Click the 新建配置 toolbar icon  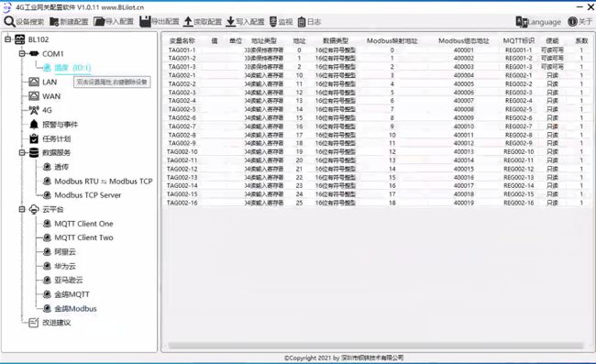54,22
